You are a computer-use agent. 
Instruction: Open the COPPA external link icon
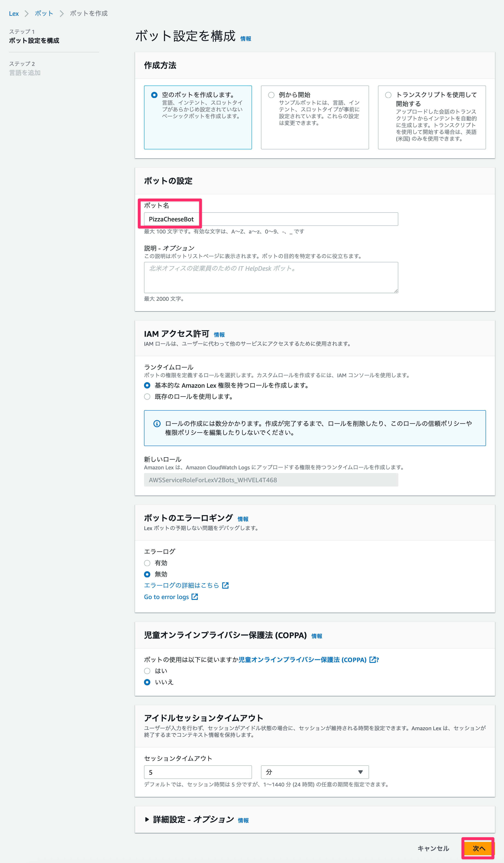coord(373,659)
